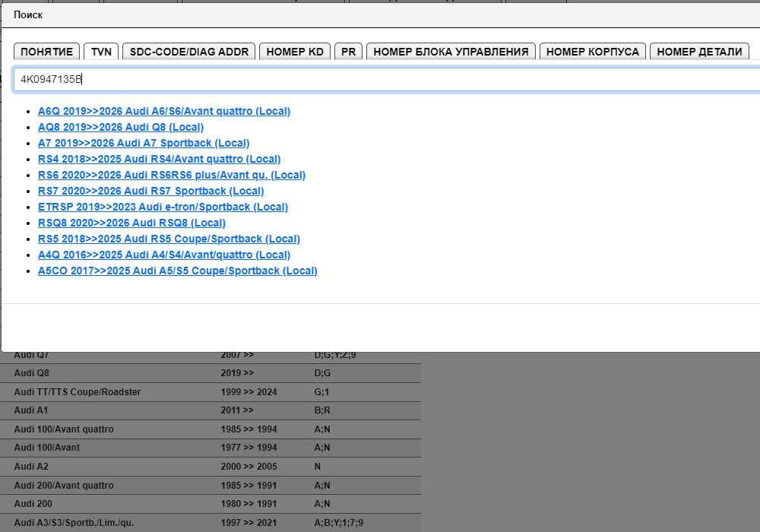Viewport: 760px width, 532px height.
Task: Open the A7 Audi A7 Sportback link
Action: pos(144,143)
